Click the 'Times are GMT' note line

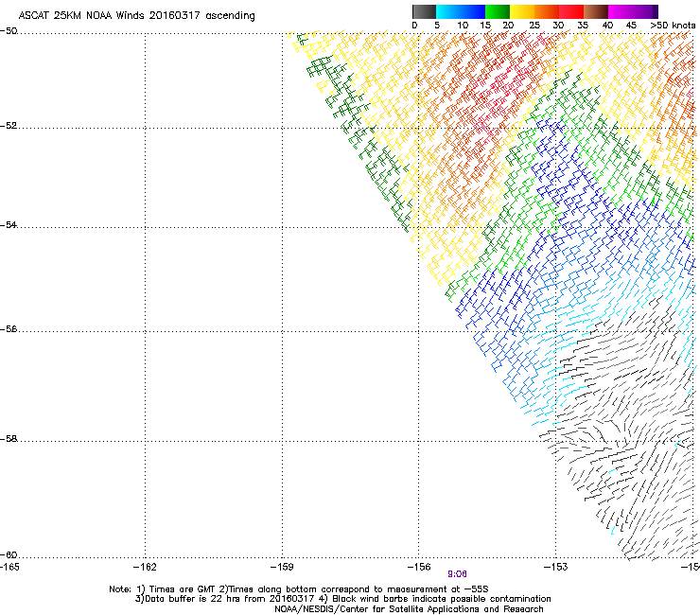[x=299, y=589]
